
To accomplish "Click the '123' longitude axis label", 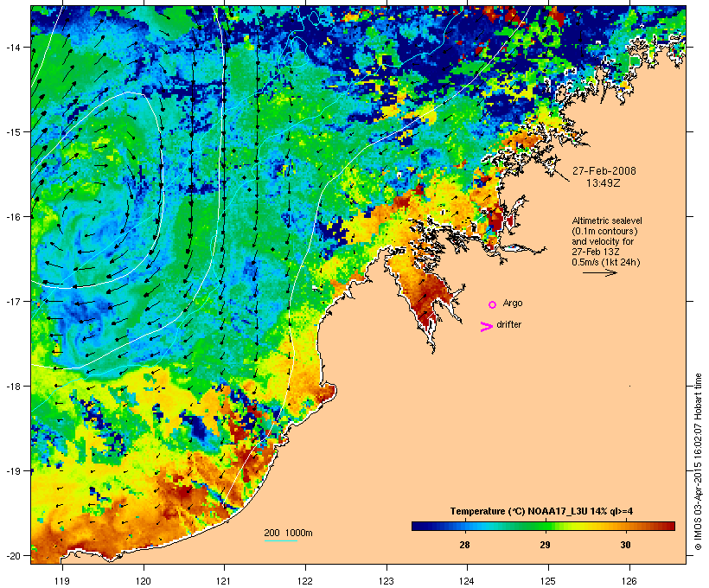I will [386, 581].
